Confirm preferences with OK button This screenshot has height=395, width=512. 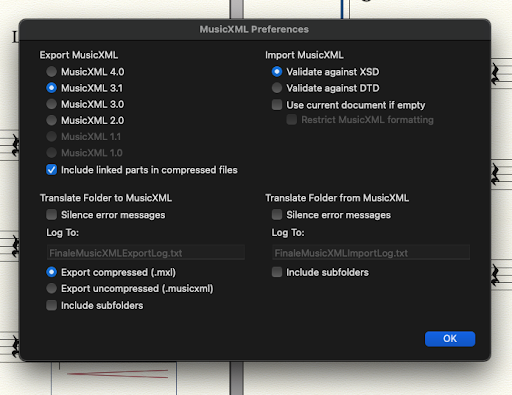(x=450, y=339)
